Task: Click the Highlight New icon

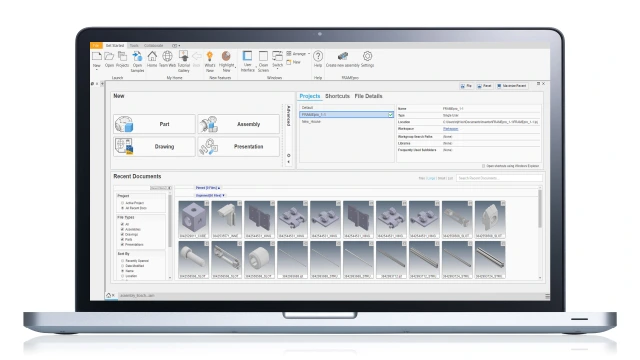Action: [x=226, y=56]
